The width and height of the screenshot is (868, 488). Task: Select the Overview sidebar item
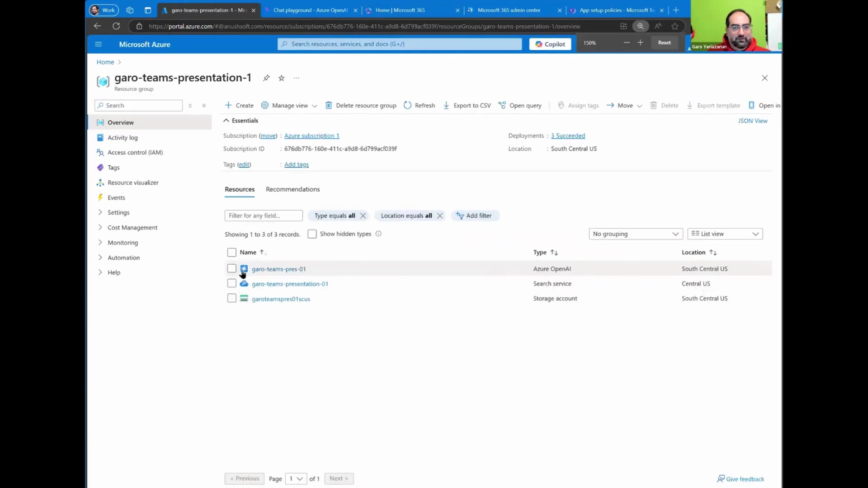[150, 122]
